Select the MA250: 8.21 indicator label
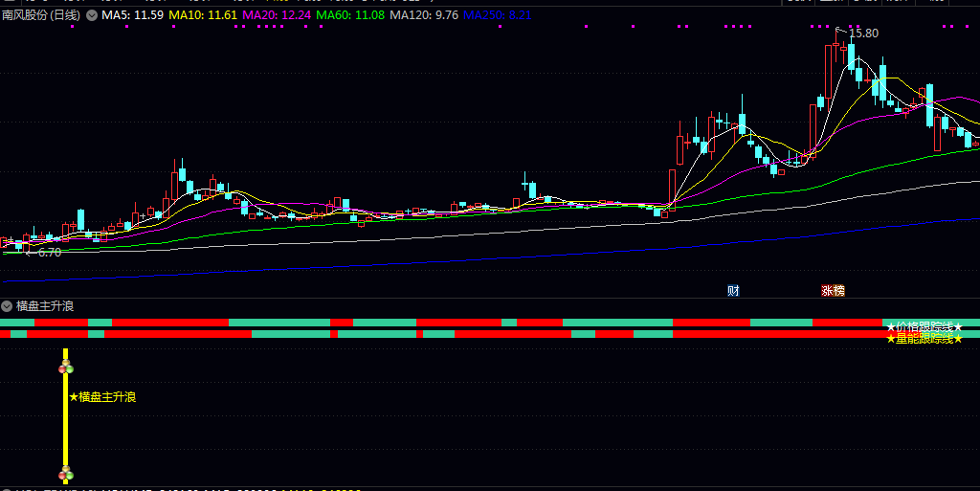Screen dimensions: 980x491 [x=498, y=15]
